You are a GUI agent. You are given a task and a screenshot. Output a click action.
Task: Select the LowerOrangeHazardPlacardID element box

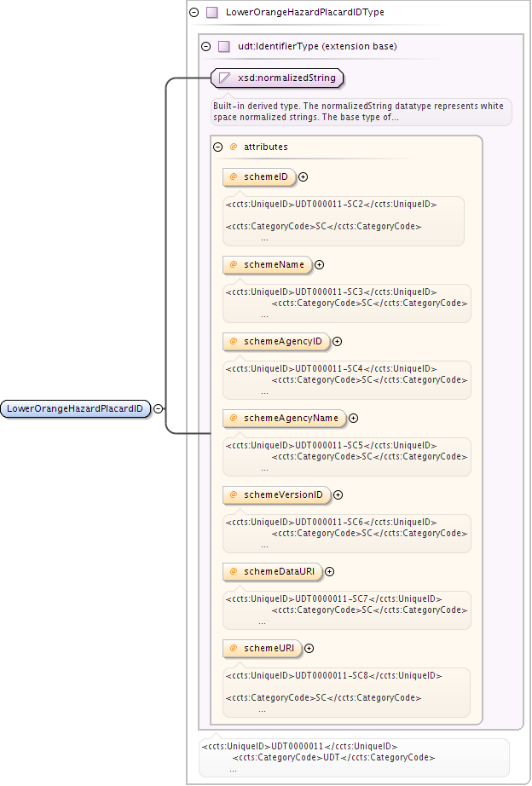point(75,408)
